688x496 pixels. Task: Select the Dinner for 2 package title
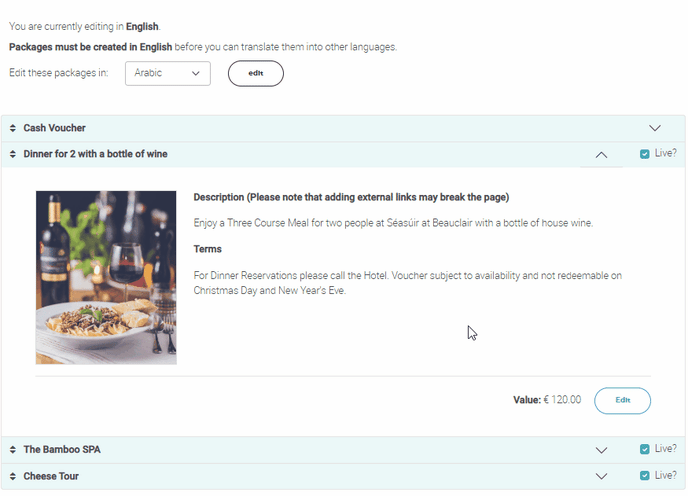pyautogui.click(x=95, y=154)
